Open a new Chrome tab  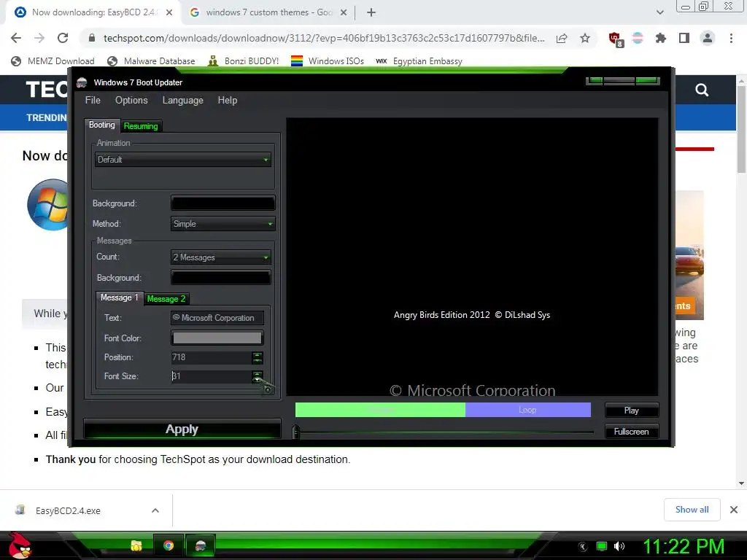point(371,13)
